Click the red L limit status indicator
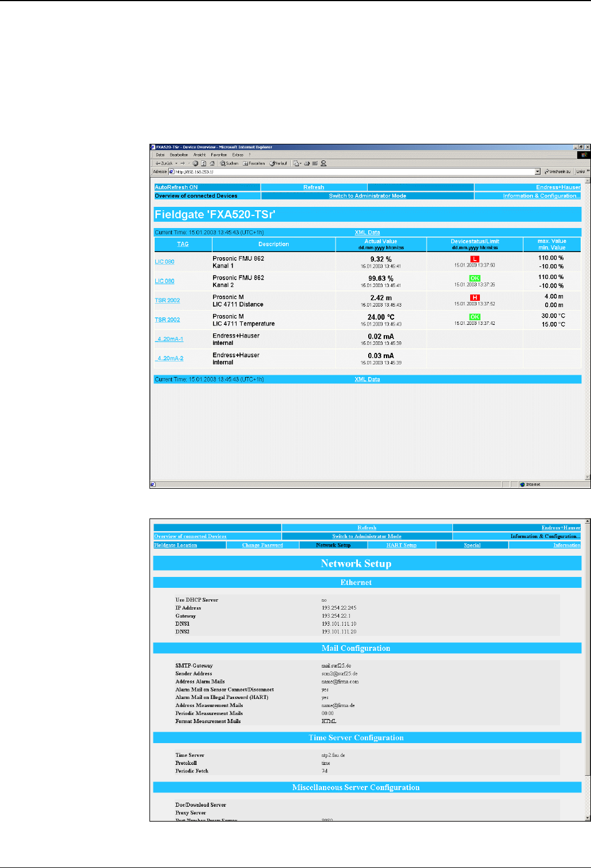This screenshot has width=591, height=868. coord(474,259)
